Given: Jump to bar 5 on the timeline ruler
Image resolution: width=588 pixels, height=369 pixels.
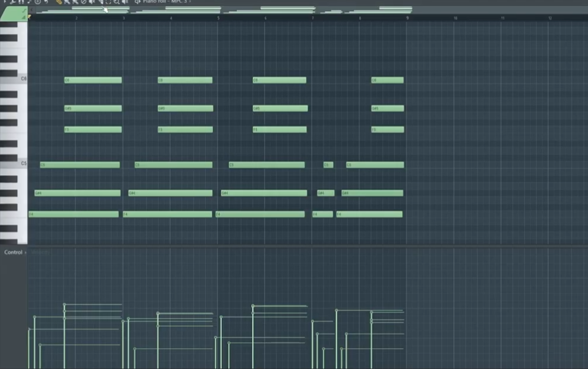Looking at the screenshot, I should [218, 18].
